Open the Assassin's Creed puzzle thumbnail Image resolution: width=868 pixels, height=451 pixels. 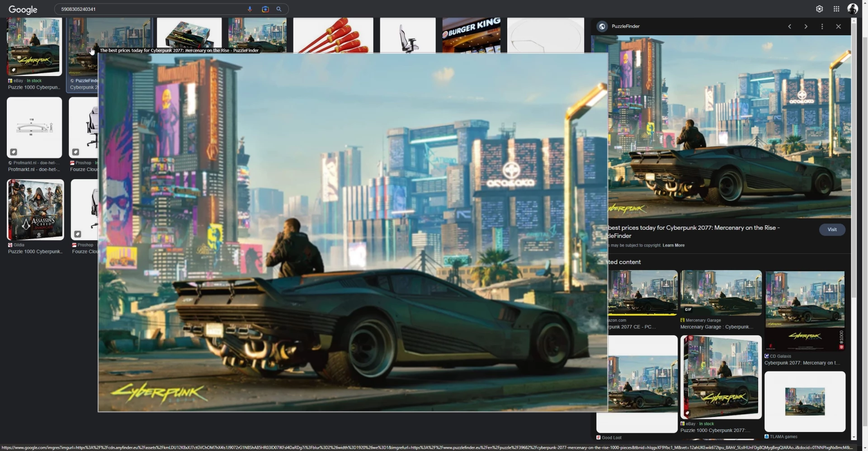pos(35,209)
